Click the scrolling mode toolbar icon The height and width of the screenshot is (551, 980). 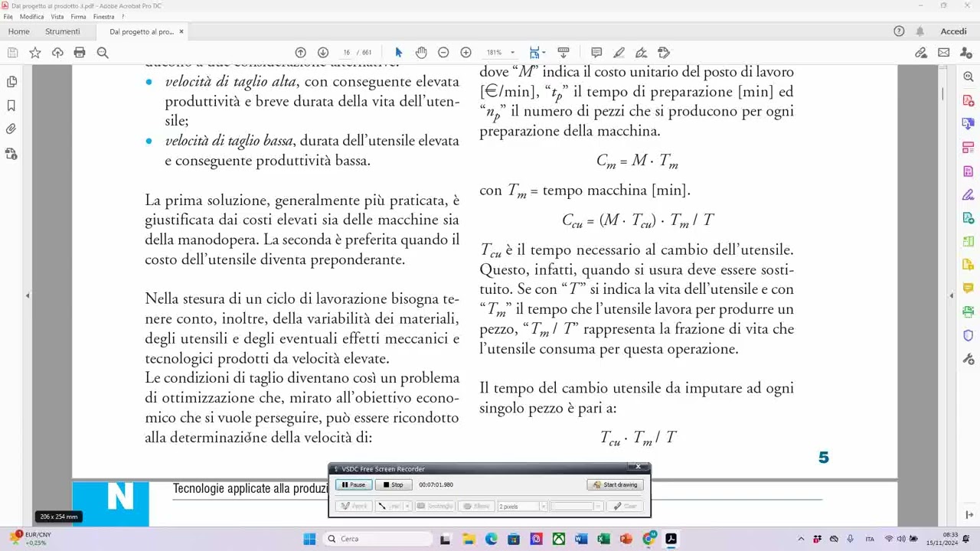pos(563,53)
